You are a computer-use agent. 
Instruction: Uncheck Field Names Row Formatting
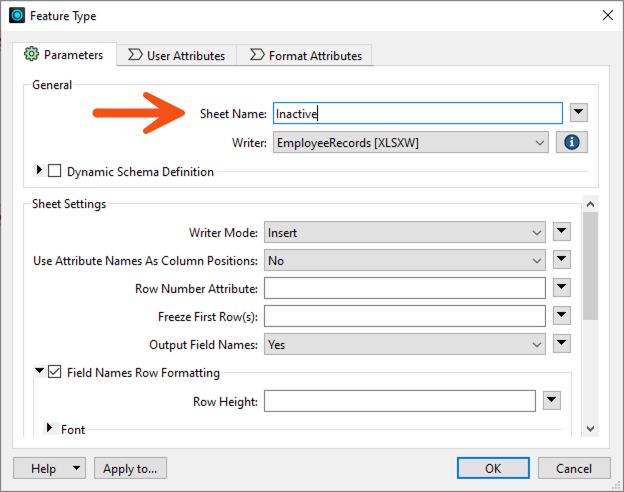click(55, 373)
